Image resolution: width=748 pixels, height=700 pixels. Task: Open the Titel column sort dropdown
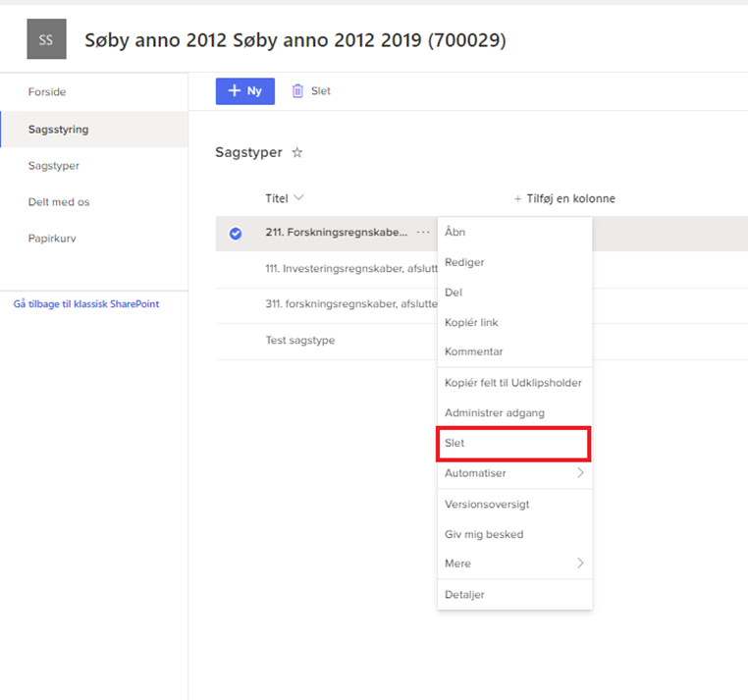298,198
